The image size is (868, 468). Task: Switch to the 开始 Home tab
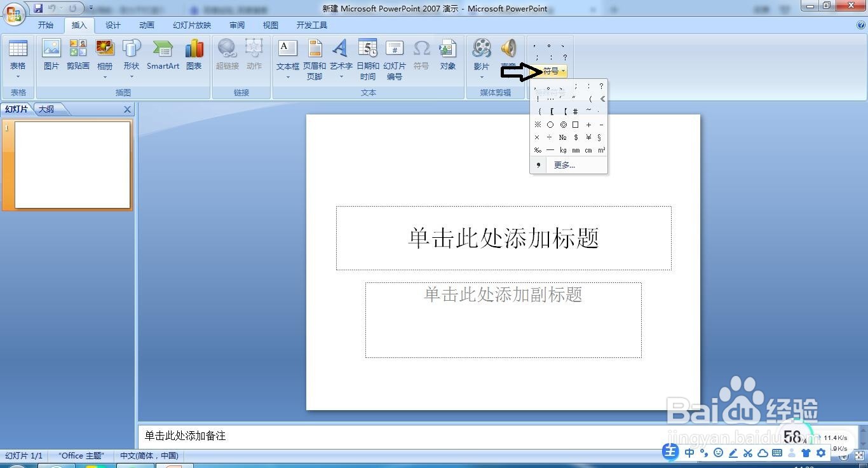pos(46,25)
